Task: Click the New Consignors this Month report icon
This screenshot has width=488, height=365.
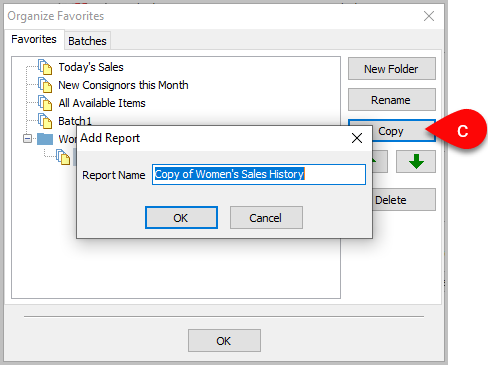Action: [45, 85]
